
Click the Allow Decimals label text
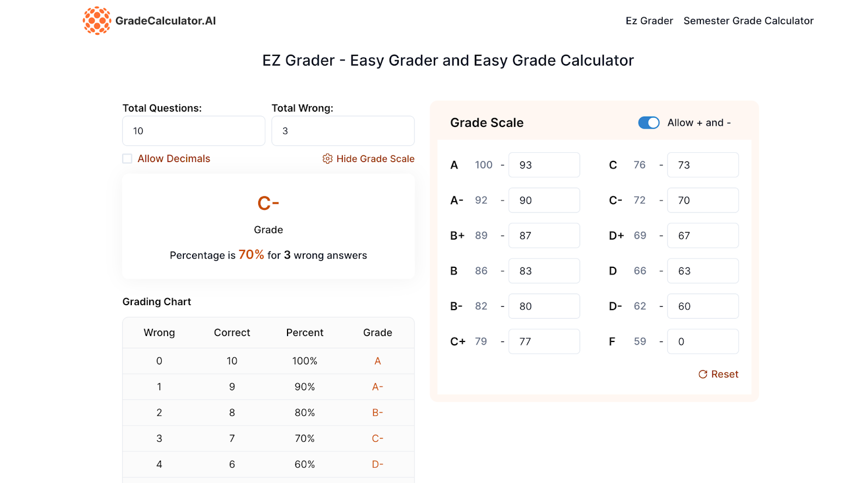pos(174,159)
